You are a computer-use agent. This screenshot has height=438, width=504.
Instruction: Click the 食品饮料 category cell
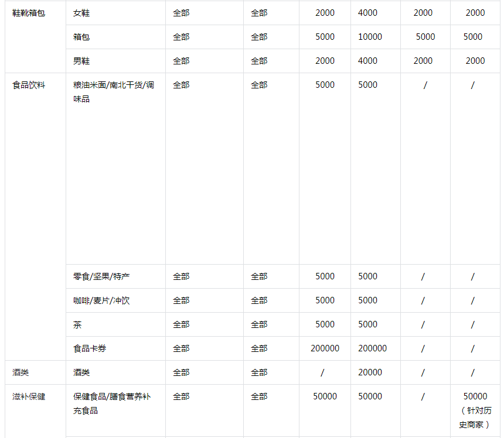coord(23,84)
